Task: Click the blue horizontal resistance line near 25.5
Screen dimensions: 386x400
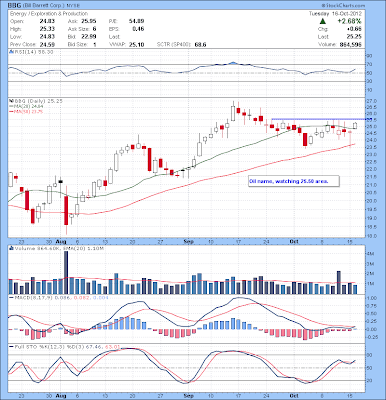Action: click(319, 119)
